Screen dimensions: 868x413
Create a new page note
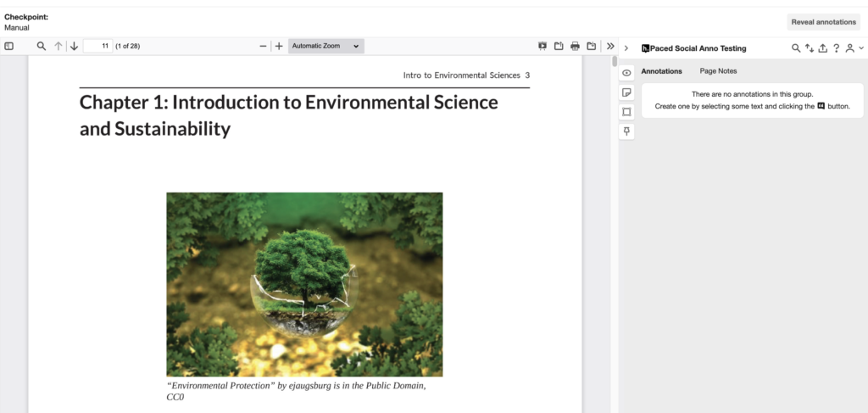coord(626,92)
